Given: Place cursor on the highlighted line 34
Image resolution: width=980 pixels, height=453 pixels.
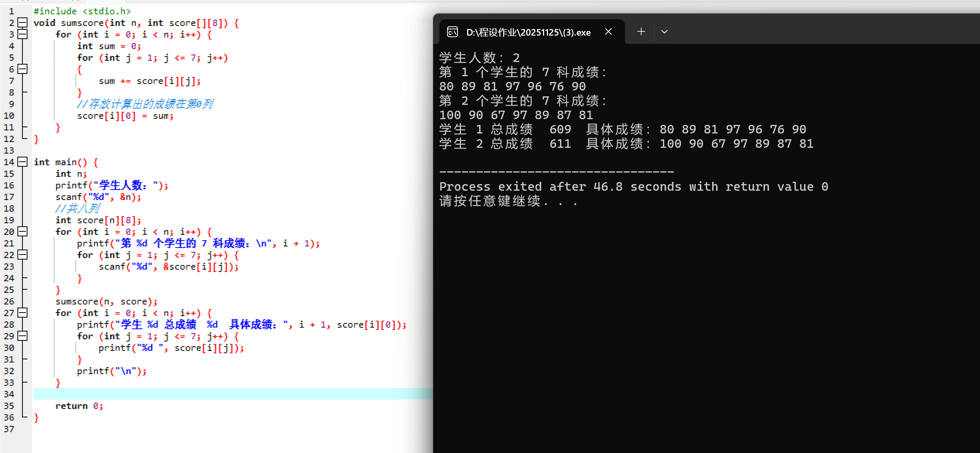Looking at the screenshot, I should (x=155, y=394).
